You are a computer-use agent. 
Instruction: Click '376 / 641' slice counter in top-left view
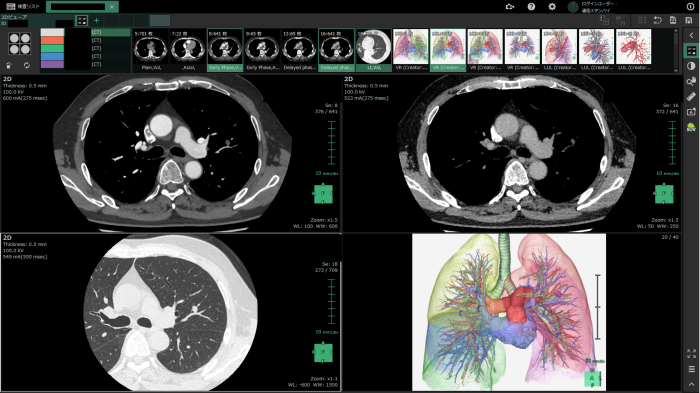(x=326, y=112)
